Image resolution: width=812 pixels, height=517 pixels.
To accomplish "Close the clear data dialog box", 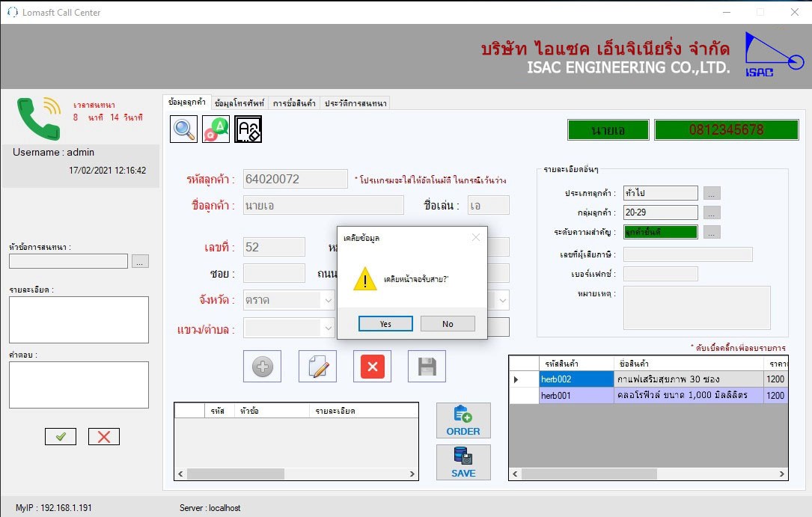I will [475, 238].
